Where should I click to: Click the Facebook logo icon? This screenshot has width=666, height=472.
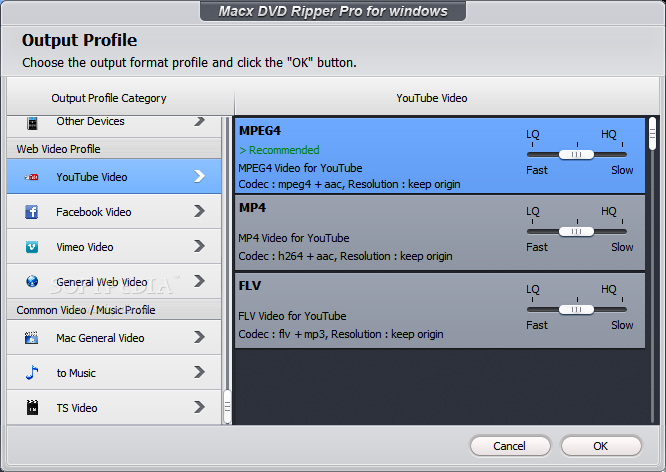31,212
